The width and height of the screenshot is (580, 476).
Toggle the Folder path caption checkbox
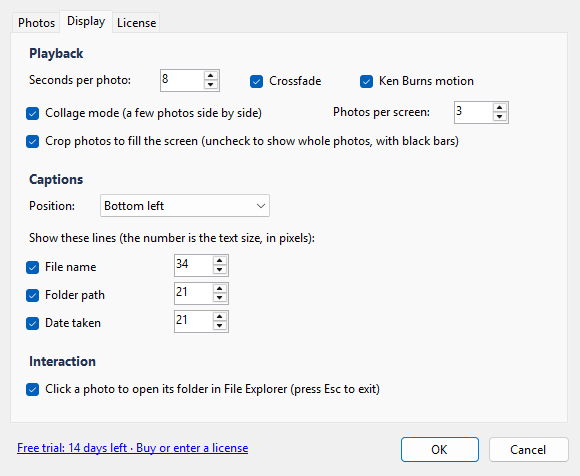pyautogui.click(x=33, y=295)
